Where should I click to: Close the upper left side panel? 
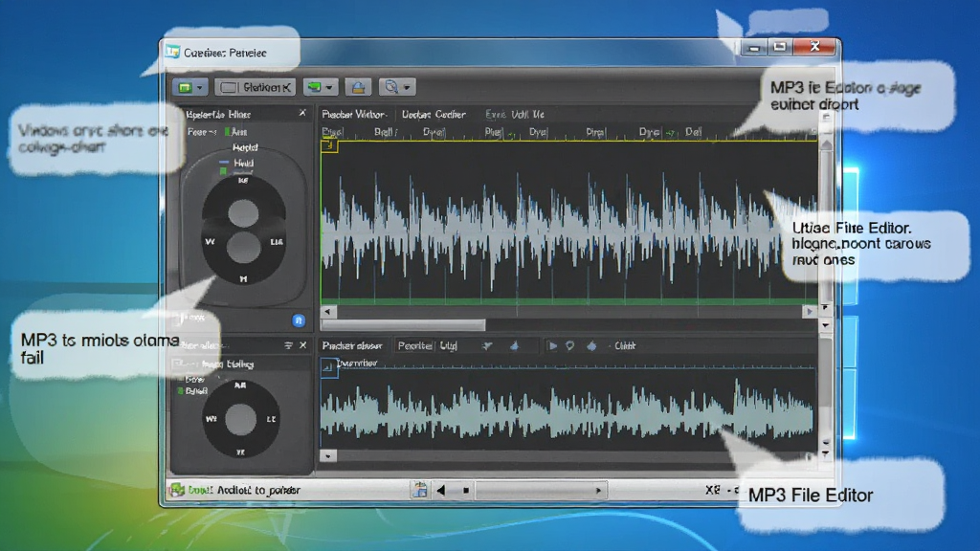coord(302,113)
